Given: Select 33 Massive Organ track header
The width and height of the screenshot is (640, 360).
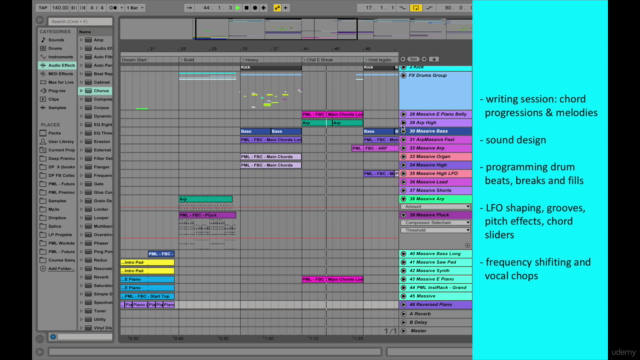Looking at the screenshot, I should [436, 156].
